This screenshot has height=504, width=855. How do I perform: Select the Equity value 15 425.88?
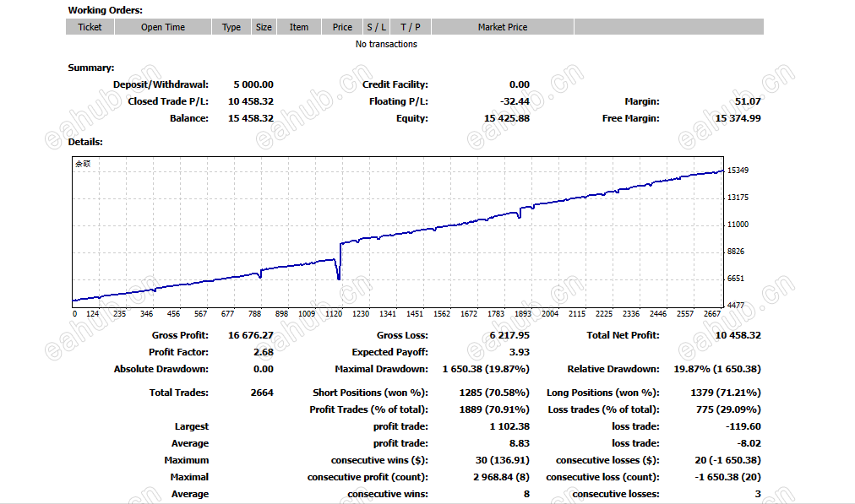(x=507, y=118)
